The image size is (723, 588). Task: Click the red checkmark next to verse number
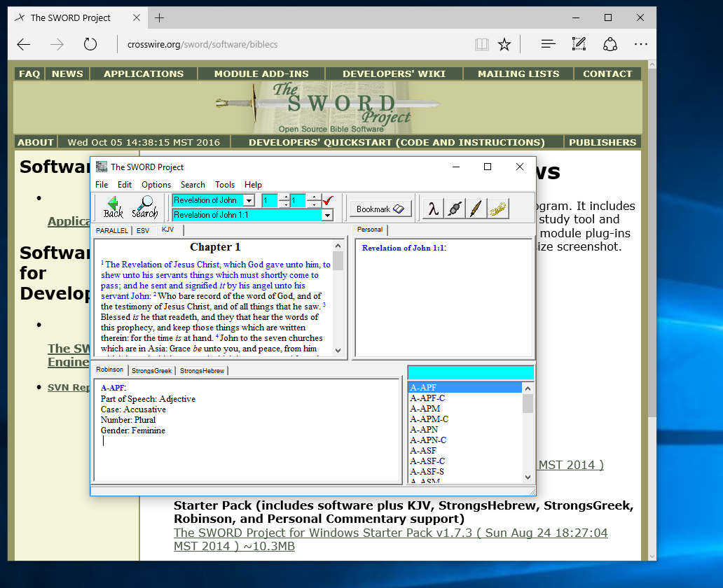coord(329,201)
